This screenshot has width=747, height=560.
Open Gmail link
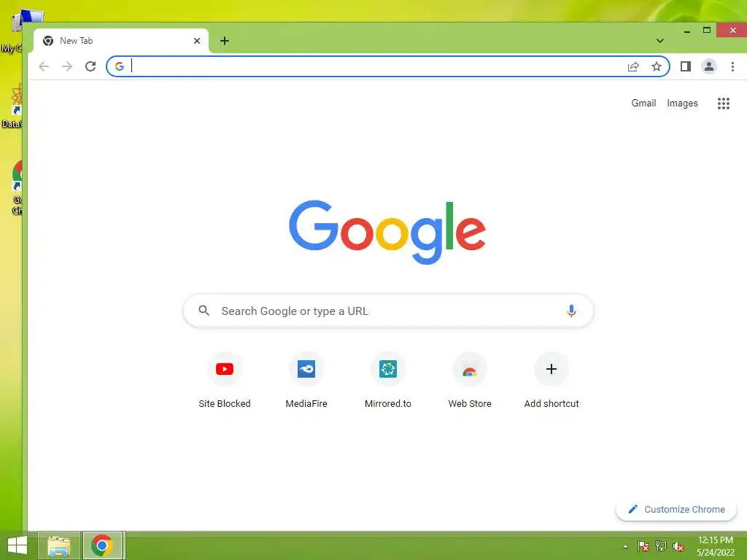tap(643, 104)
